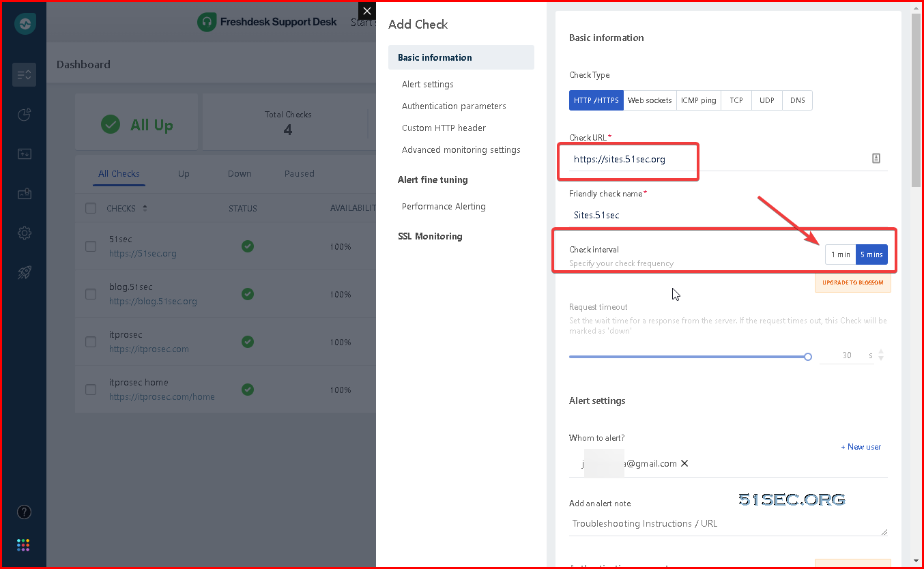Open the Freshworks app switcher dots
Screen dimensions: 924x569
24,544
